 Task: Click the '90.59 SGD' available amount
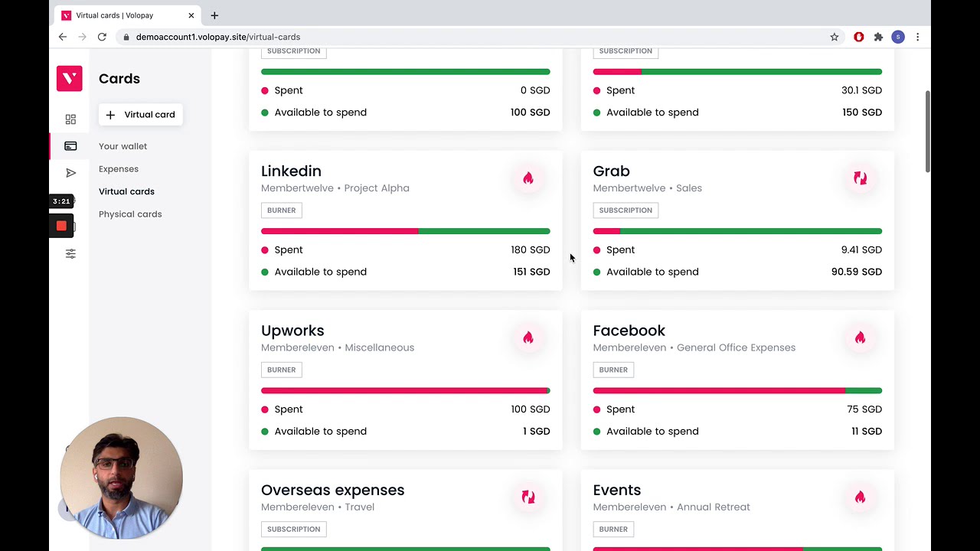tap(857, 272)
